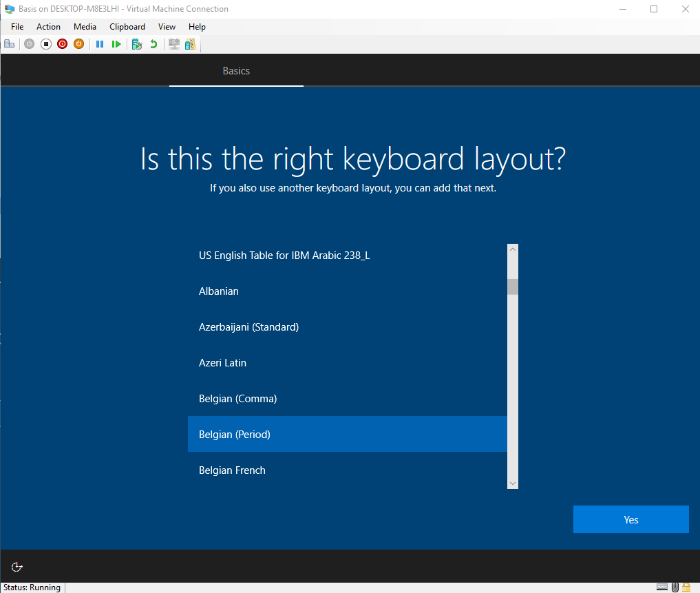The image size is (700, 593).
Task: Click the greyed-out Start power icon
Action: [29, 44]
